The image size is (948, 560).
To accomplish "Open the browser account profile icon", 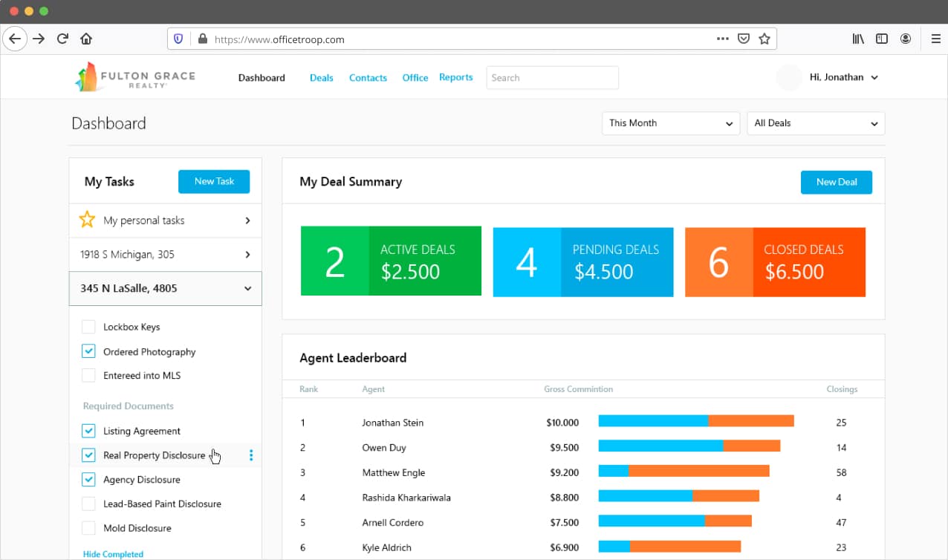I will tap(906, 39).
